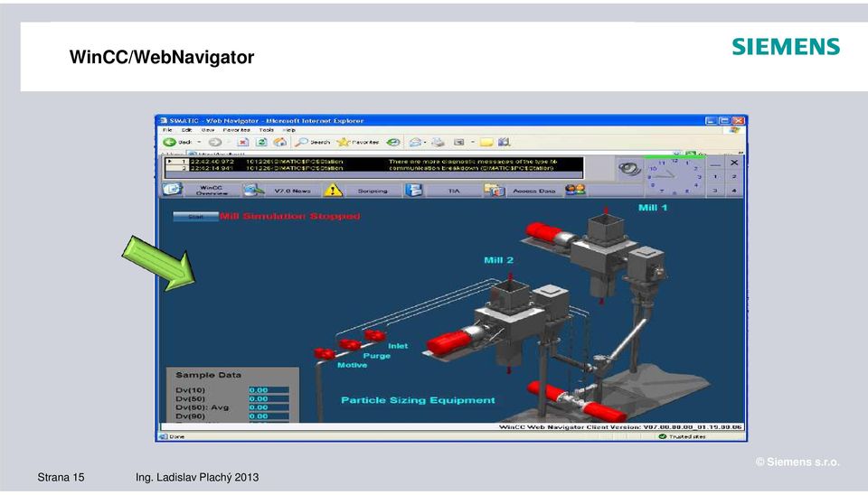The height and width of the screenshot is (495, 868).
Task: Expand the Edit button dropdown arrow
Action: point(473,142)
